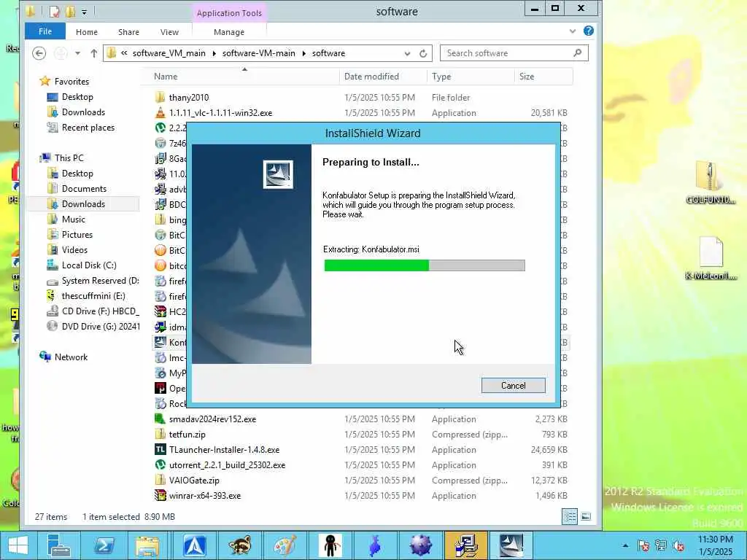Open the View ribbon tab
747x560 pixels.
[169, 32]
